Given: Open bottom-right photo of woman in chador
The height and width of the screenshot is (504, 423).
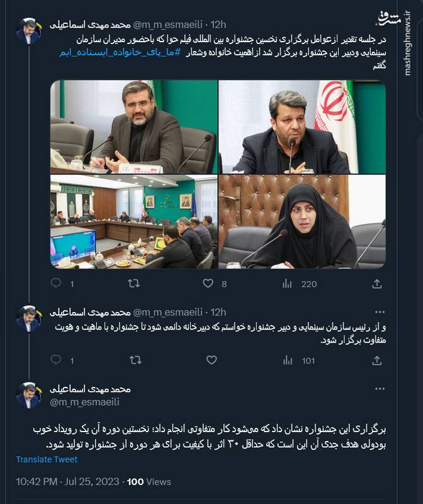Looking at the screenshot, I should (x=302, y=222).
